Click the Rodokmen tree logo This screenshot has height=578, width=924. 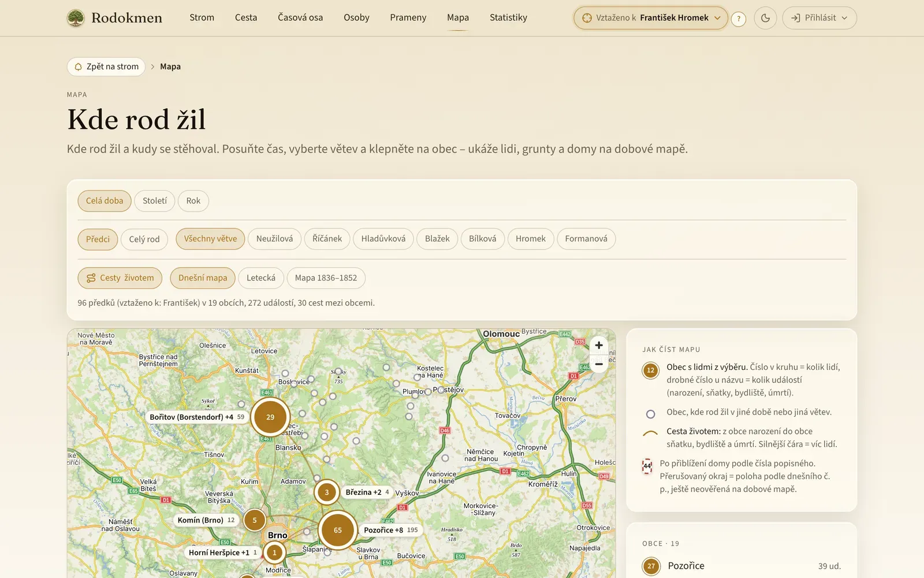[x=75, y=18]
